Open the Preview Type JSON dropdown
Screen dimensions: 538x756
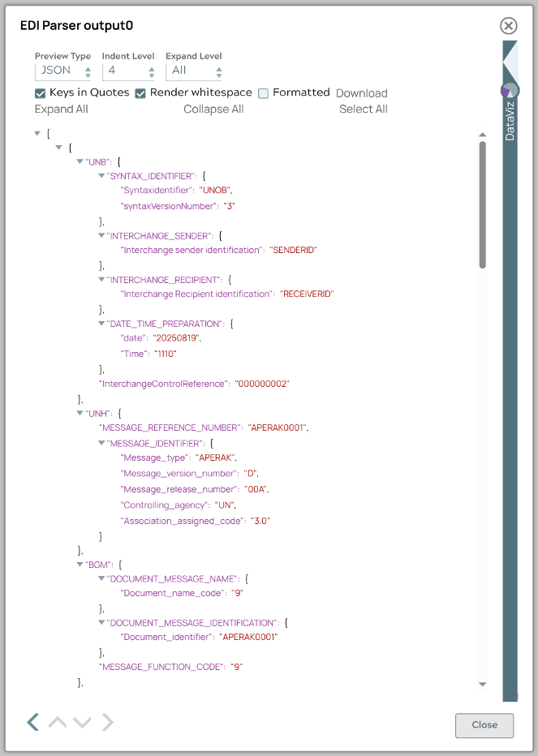click(x=64, y=71)
